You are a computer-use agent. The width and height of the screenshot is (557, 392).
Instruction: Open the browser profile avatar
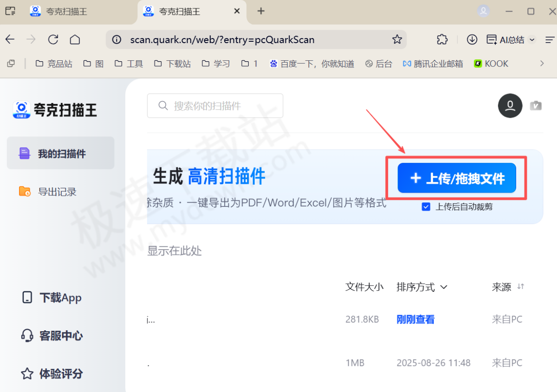[484, 11]
